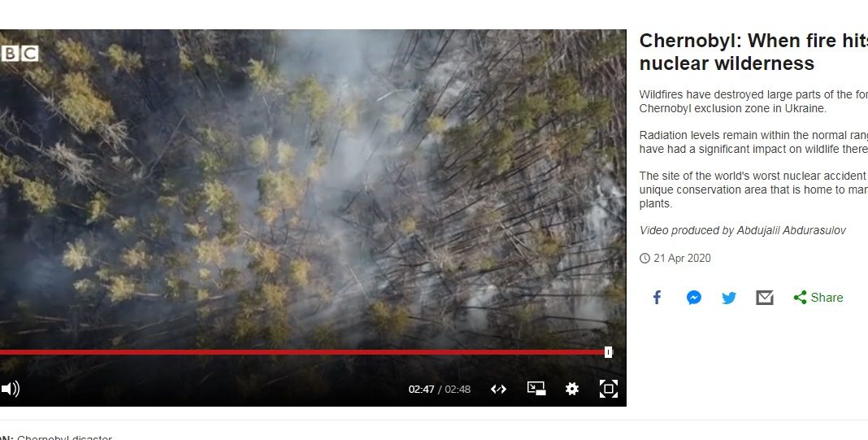This screenshot has height=440, width=868.
Task: Open the embed code icon on the player
Action: tap(498, 389)
